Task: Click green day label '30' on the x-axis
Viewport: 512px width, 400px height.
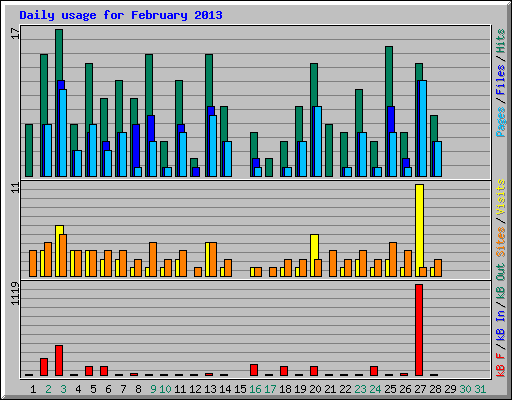Action: [x=465, y=389]
